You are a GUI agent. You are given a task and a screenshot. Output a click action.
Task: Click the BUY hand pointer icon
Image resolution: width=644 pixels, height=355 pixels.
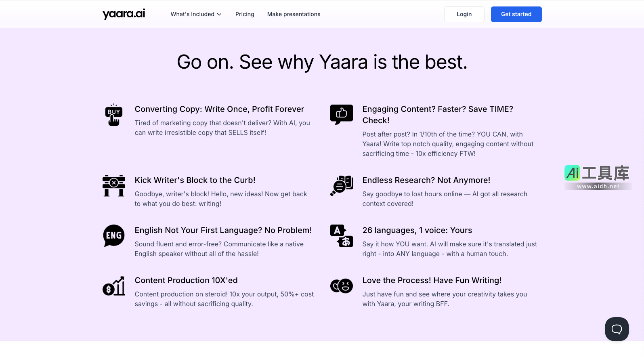pyautogui.click(x=114, y=115)
